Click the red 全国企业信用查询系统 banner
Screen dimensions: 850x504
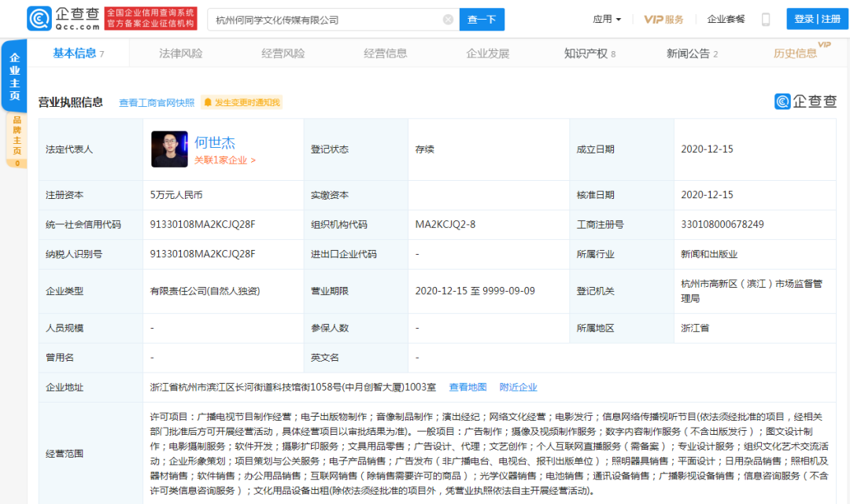click(x=150, y=18)
